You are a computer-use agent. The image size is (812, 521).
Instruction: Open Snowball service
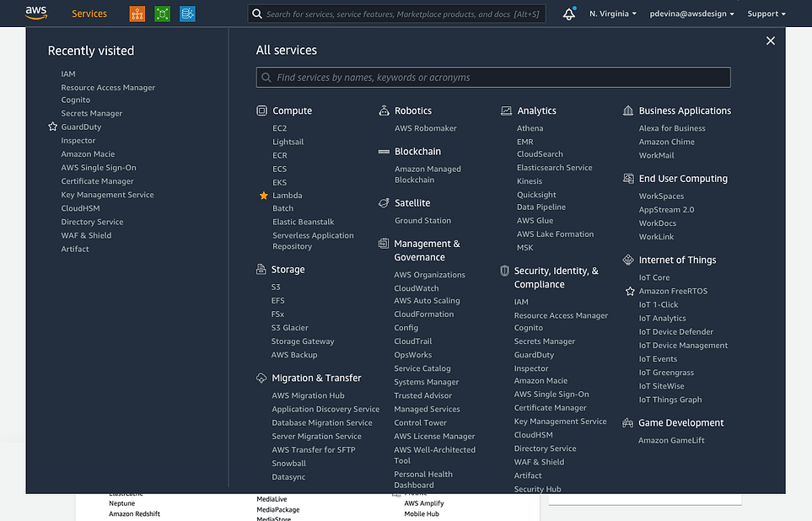click(289, 464)
